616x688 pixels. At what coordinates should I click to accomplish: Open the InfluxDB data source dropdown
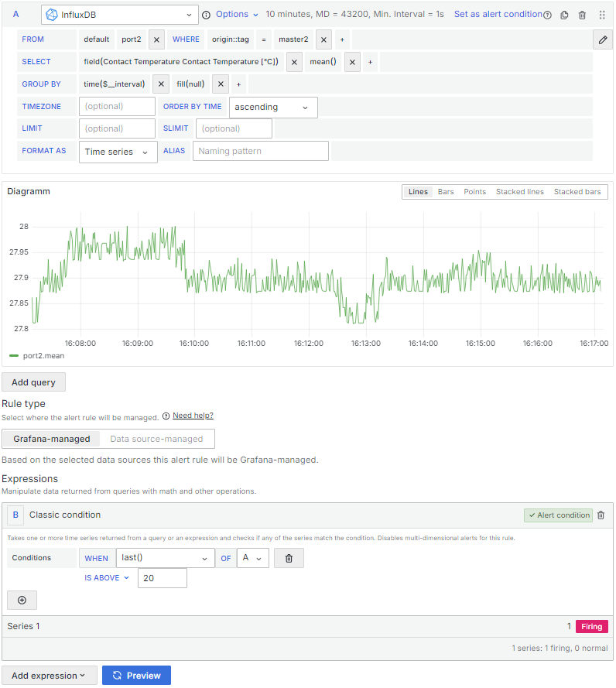(120, 15)
